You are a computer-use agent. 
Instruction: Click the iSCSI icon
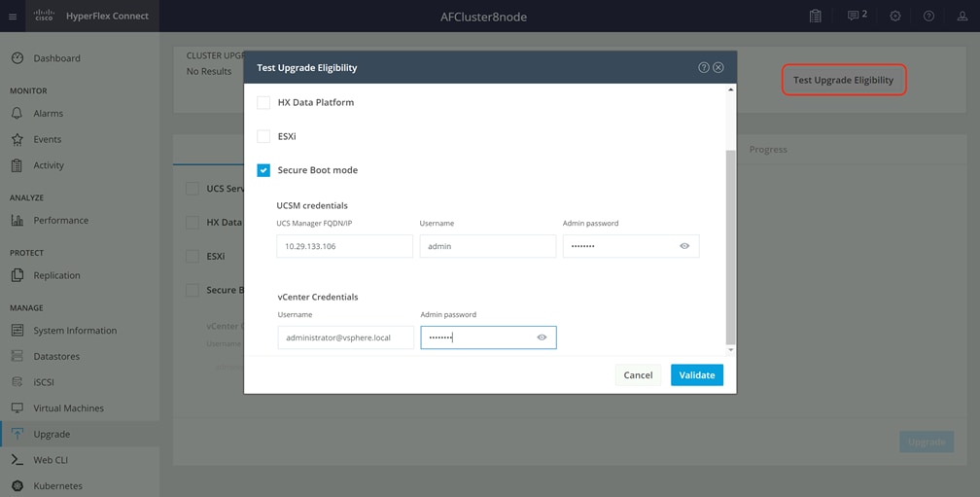point(17,382)
